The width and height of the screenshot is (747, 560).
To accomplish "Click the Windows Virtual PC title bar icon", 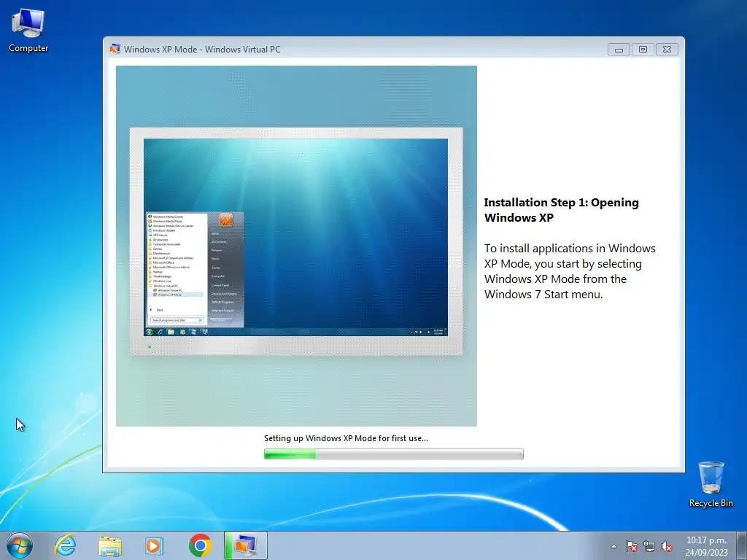I will click(115, 49).
